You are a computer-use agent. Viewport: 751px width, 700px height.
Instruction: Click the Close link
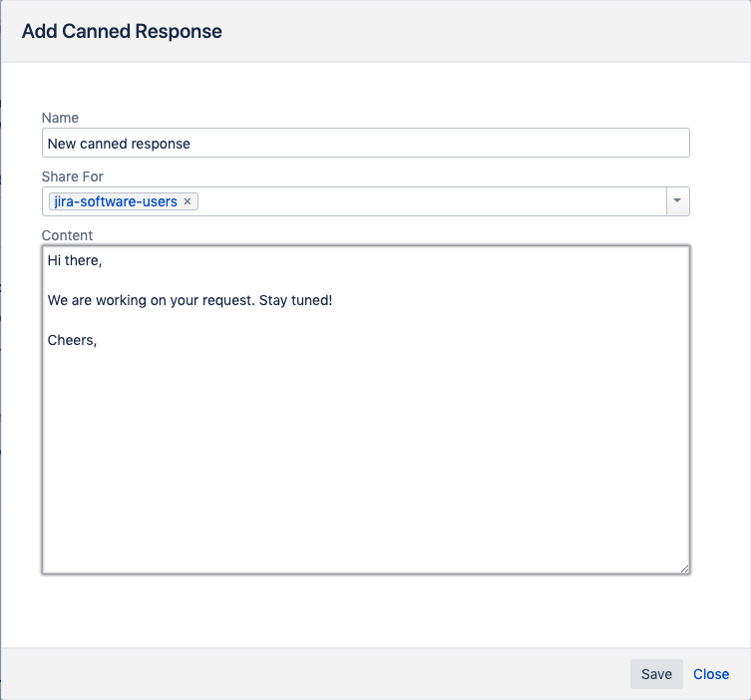(711, 674)
